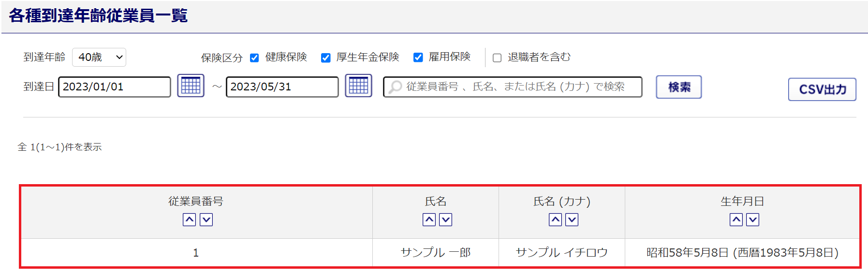The width and height of the screenshot is (868, 275).
Task: Uncheck the 雇用保険 checkbox
Action: click(x=418, y=58)
